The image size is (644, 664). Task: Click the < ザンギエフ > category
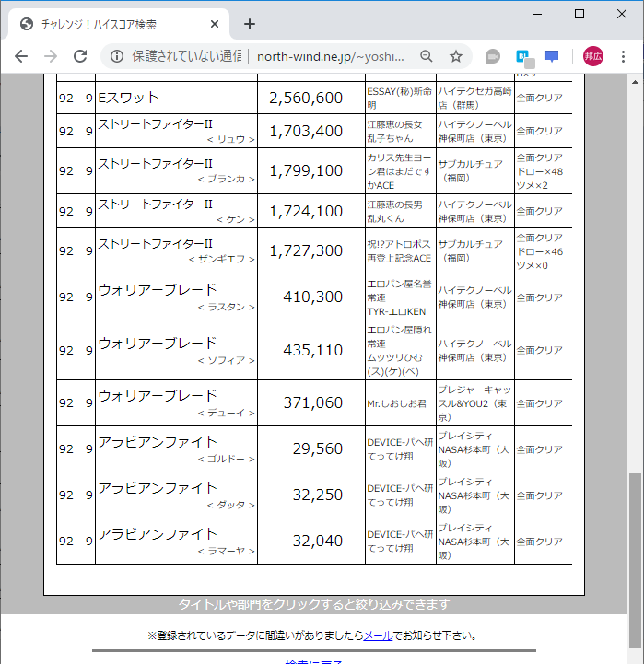point(222,259)
